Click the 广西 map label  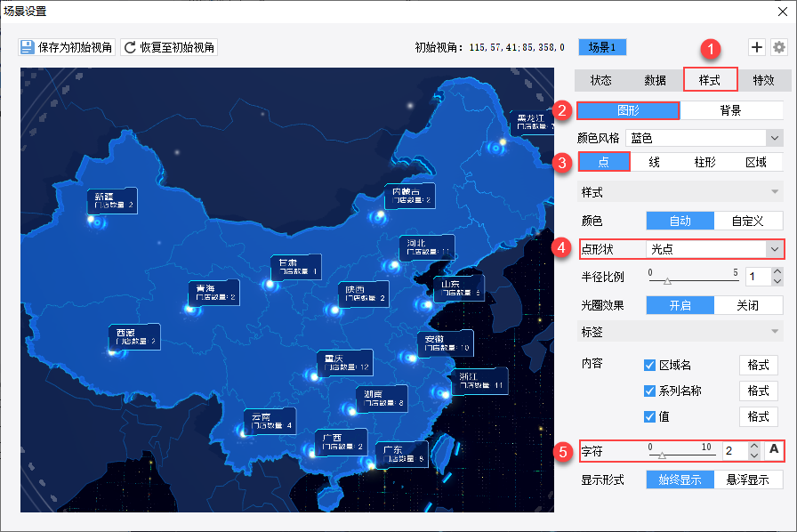[341, 441]
